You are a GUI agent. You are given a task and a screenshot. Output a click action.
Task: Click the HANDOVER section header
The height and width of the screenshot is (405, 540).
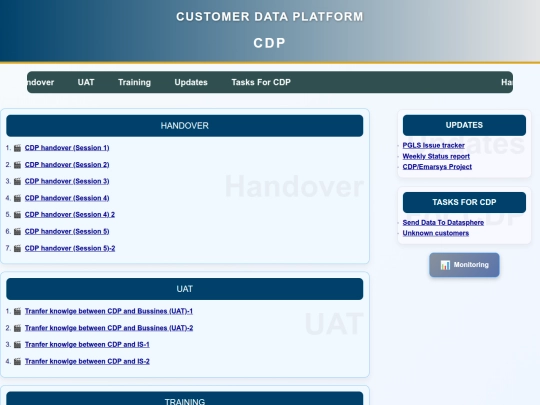(x=185, y=126)
